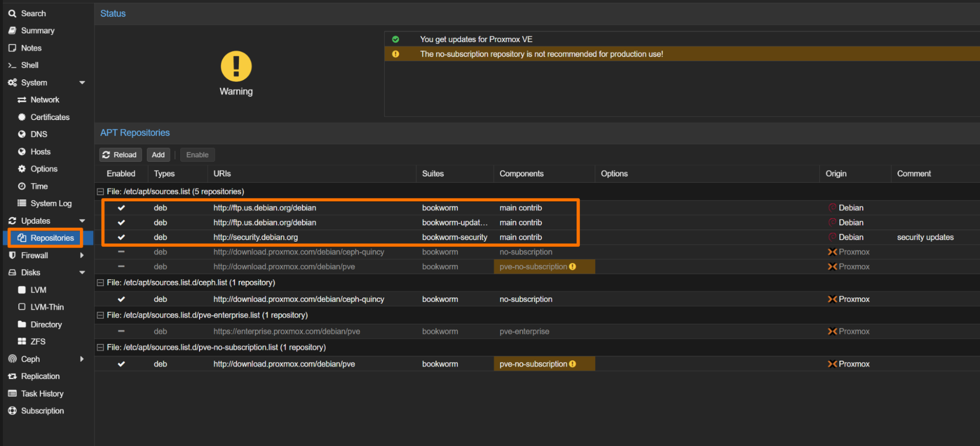Collapse the /etc/apt/sources.list file group
980x446 pixels.
101,192
